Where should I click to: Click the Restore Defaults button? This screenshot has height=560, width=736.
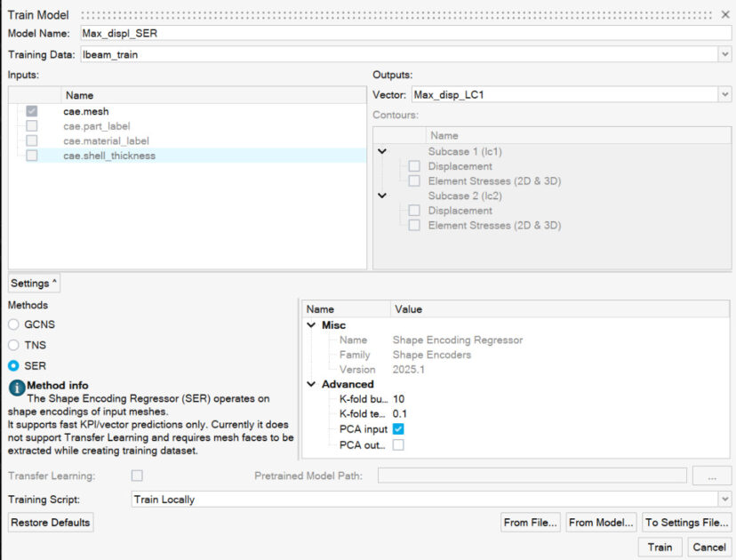[51, 523]
